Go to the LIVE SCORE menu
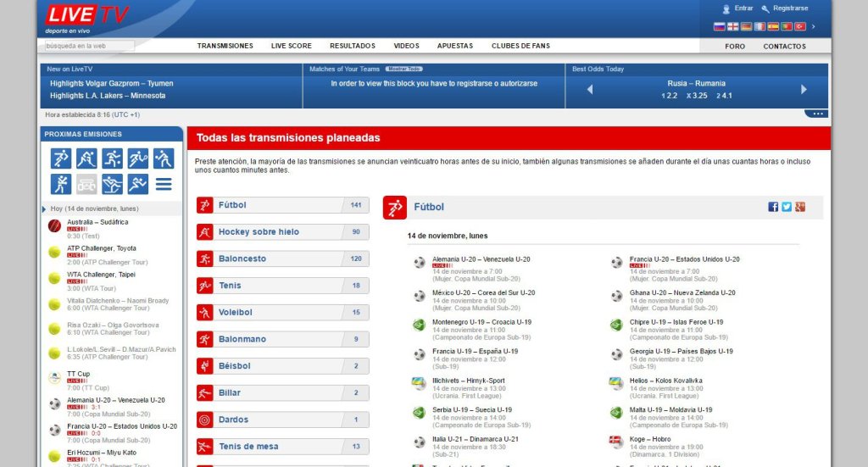 point(291,46)
